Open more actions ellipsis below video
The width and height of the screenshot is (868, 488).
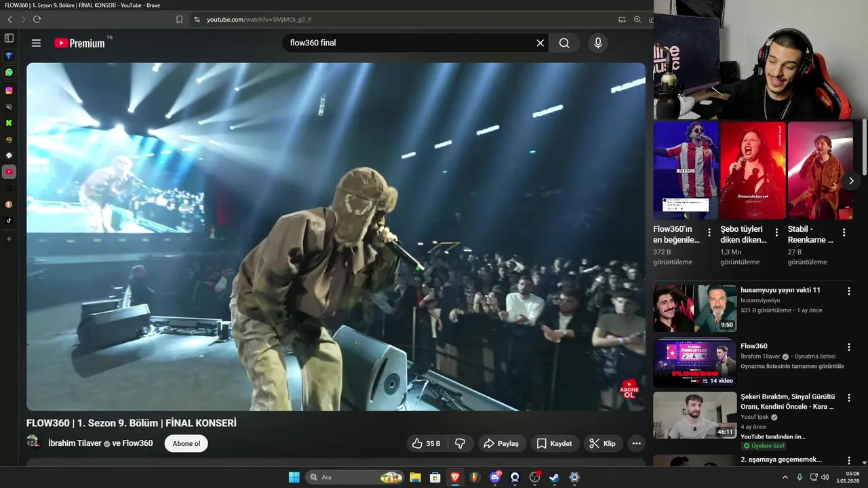[636, 443]
